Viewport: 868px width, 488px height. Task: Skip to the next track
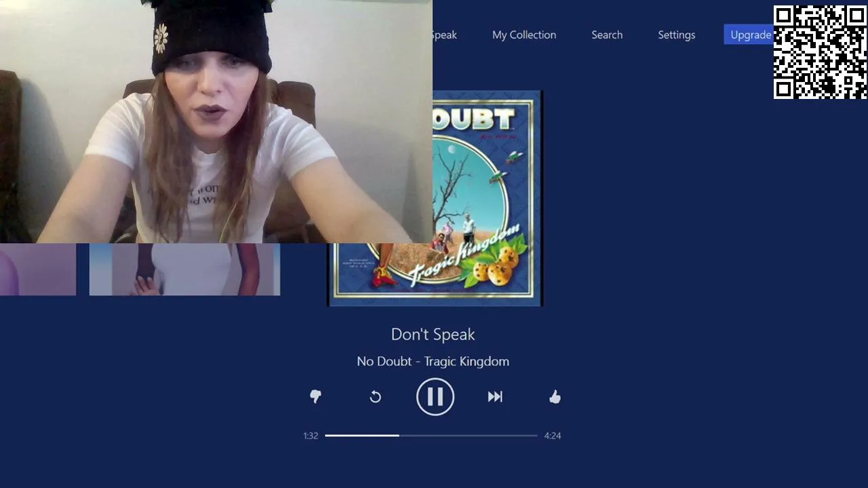click(495, 397)
